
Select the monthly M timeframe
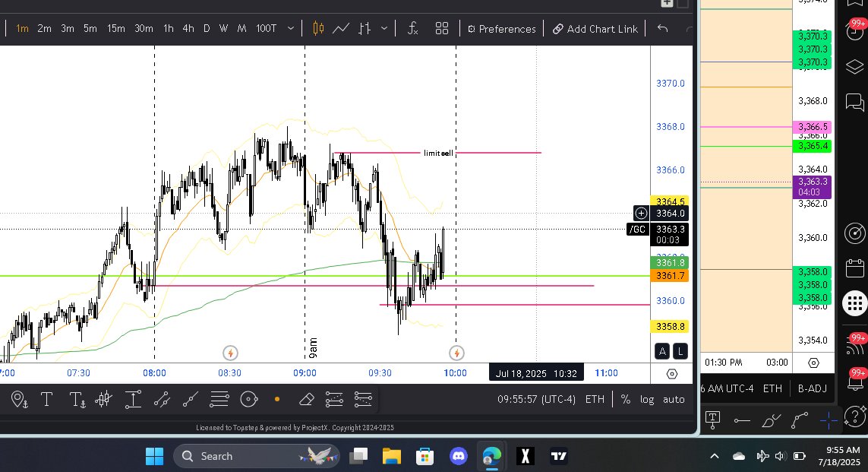[x=241, y=28]
